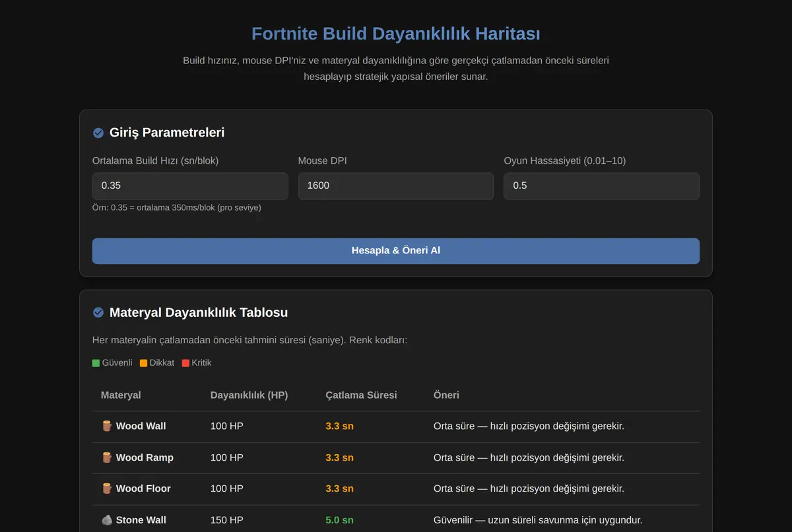Click the Materyal column header
The width and height of the screenshot is (792, 532).
(121, 395)
